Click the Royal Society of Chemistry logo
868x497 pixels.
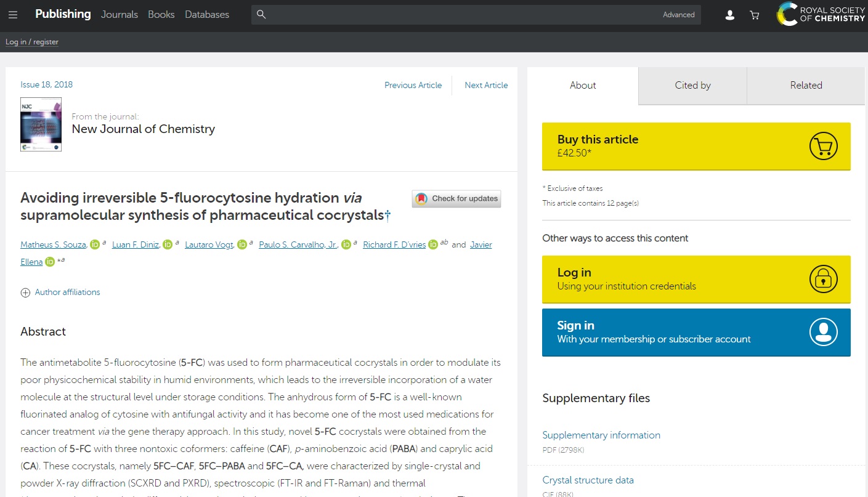pos(821,14)
